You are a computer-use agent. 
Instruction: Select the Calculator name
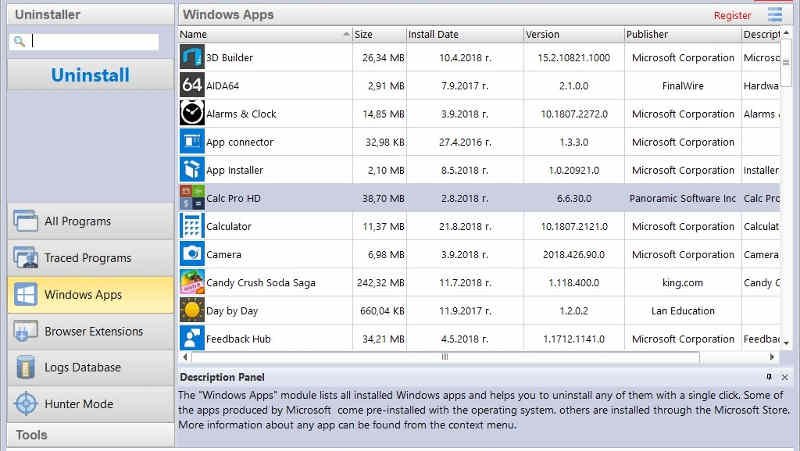coord(229,227)
